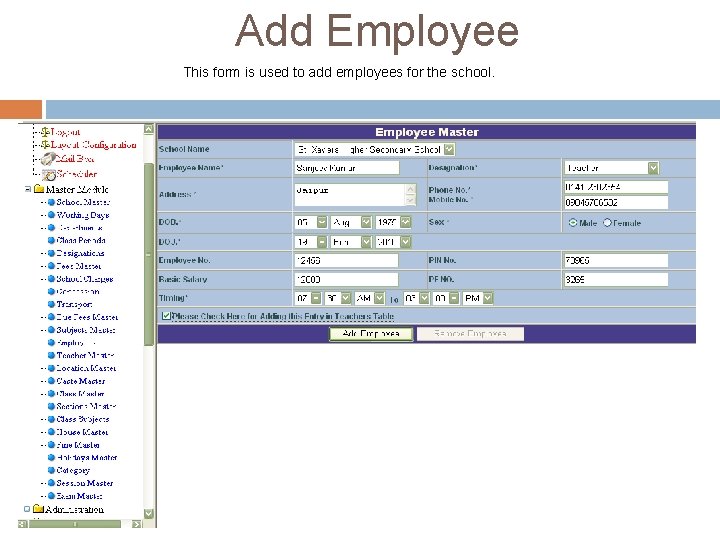The image size is (720, 540).
Task: Click the Employee No. input field
Action: pos(346,260)
